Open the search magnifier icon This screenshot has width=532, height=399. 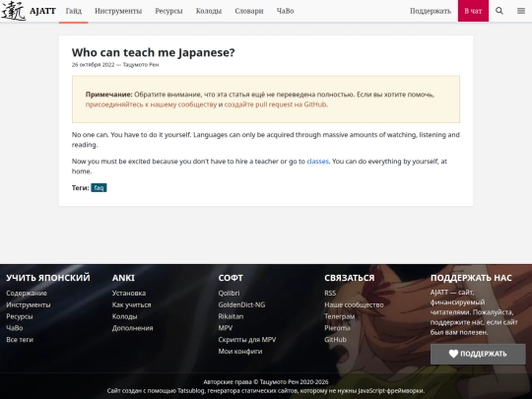tap(499, 11)
